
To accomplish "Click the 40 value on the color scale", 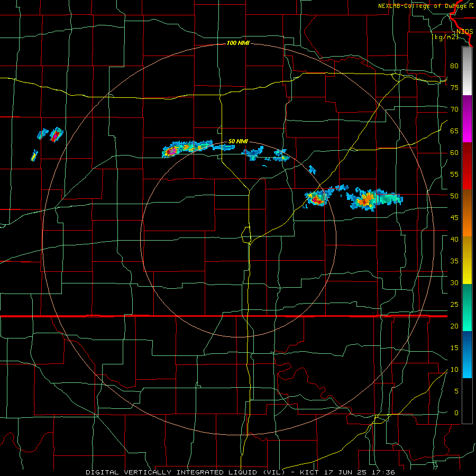I will 454,239.
